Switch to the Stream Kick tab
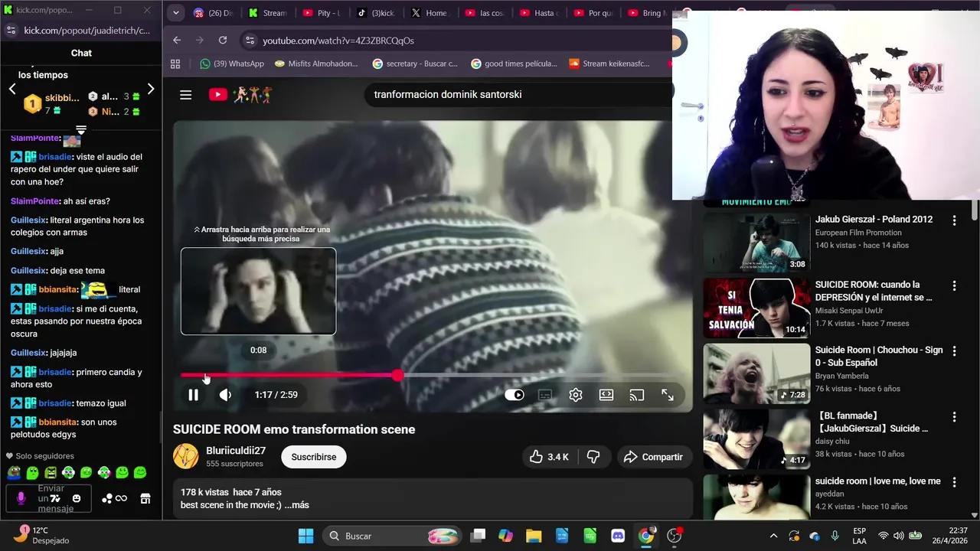 click(x=268, y=13)
